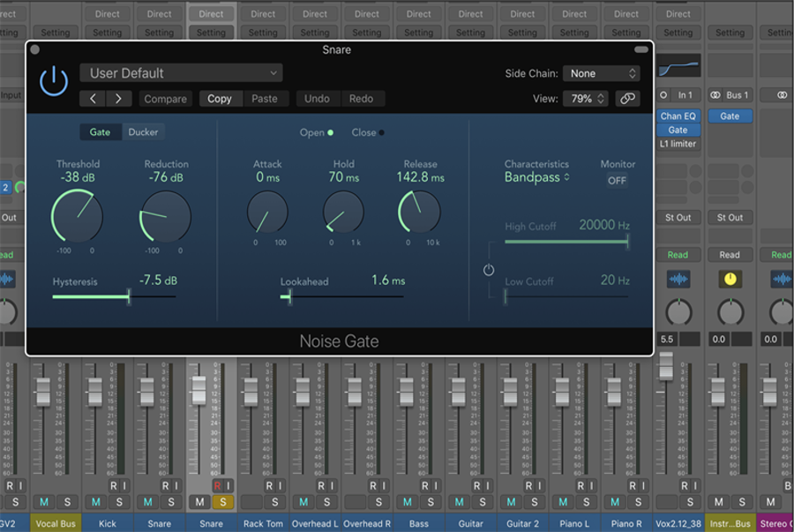The image size is (794, 532).
Task: Click the plugin link chain icon
Action: tap(628, 99)
